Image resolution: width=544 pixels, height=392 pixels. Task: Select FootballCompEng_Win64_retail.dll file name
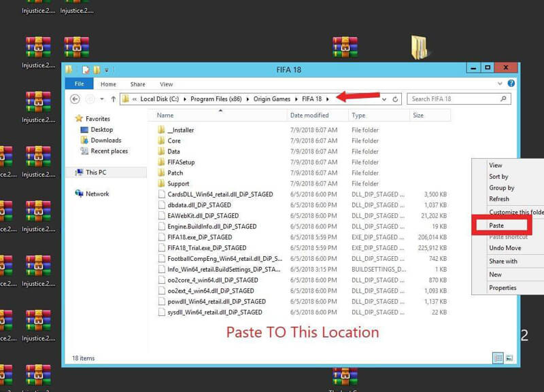pos(225,259)
